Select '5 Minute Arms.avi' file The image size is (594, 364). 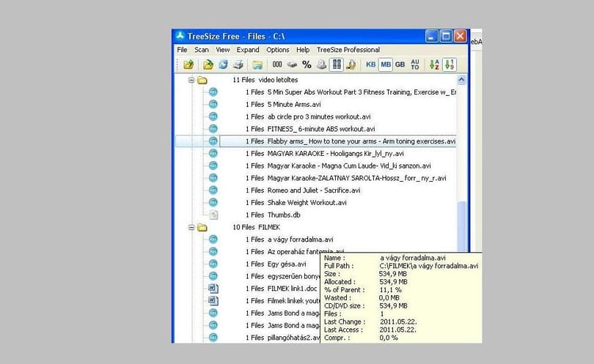pyautogui.click(x=283, y=105)
